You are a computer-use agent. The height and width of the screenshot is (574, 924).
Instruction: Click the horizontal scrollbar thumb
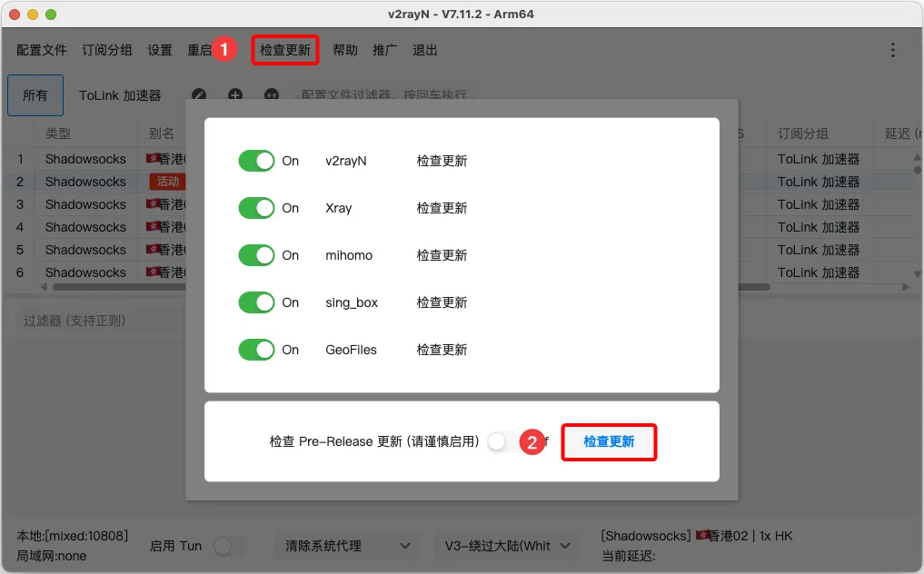coord(412,287)
